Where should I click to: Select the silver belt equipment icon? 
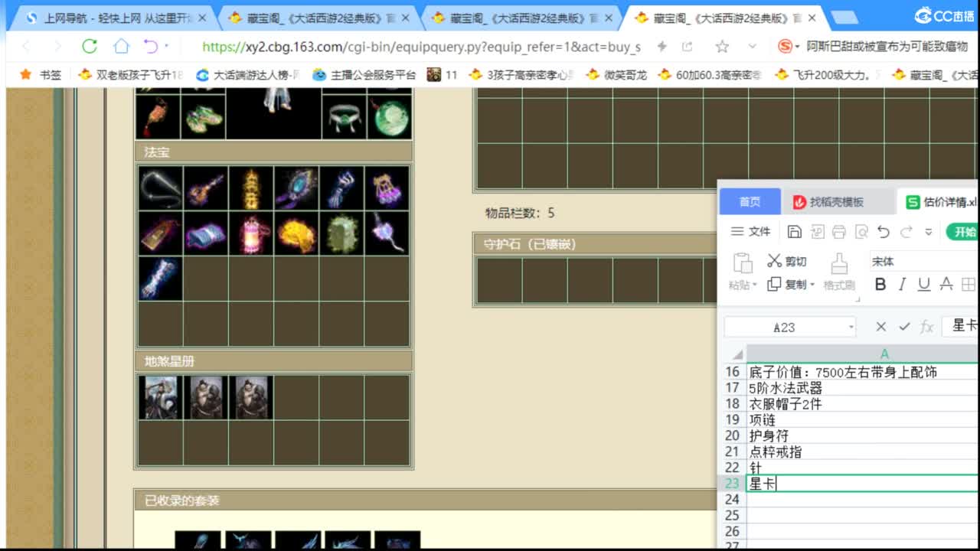click(x=344, y=116)
